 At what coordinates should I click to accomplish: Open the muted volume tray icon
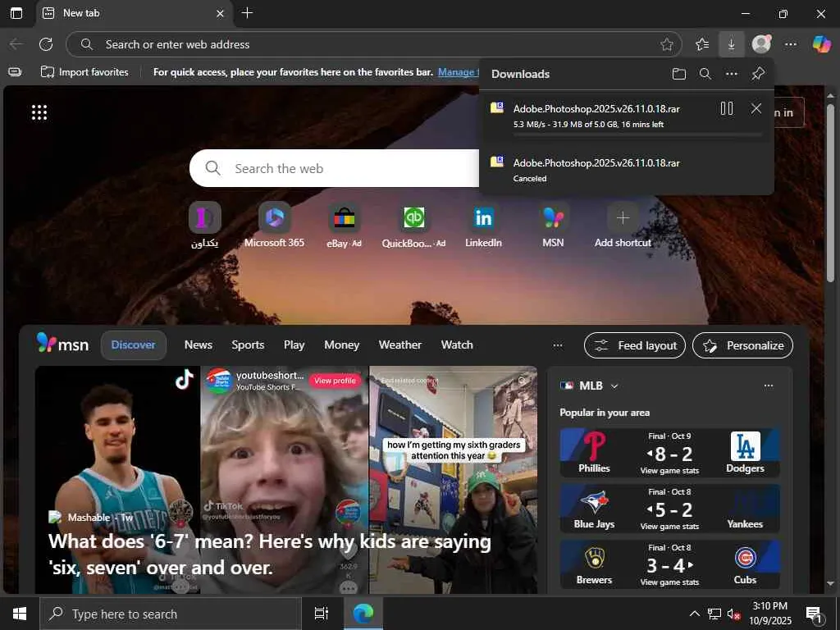point(734,614)
